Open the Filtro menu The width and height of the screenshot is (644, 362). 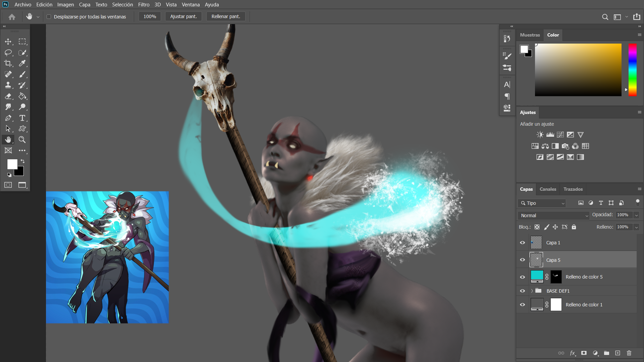click(144, 5)
